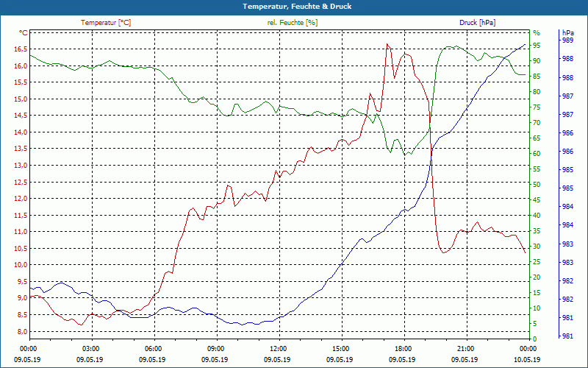Image resolution: width=588 pixels, height=368 pixels.
Task: Click the green 40 humidity tick
Action: point(537,216)
